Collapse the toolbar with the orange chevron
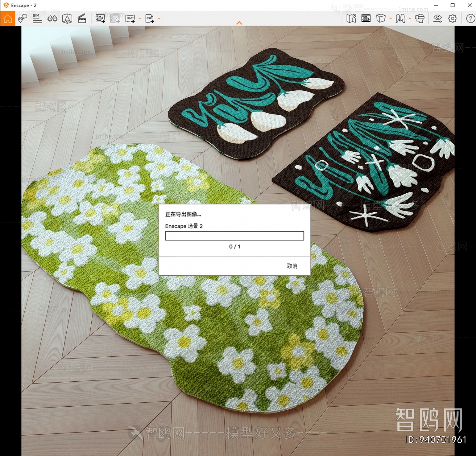Viewport: 476px width, 456px height. [x=239, y=23]
